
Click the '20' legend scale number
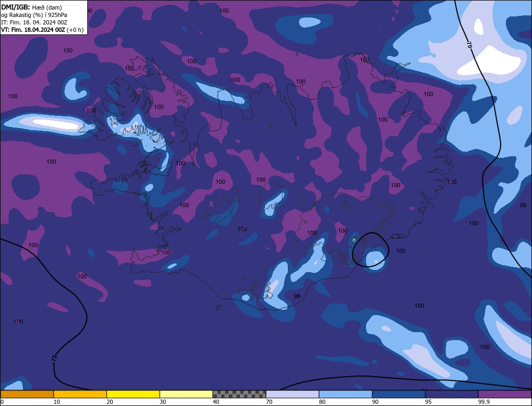click(110, 402)
